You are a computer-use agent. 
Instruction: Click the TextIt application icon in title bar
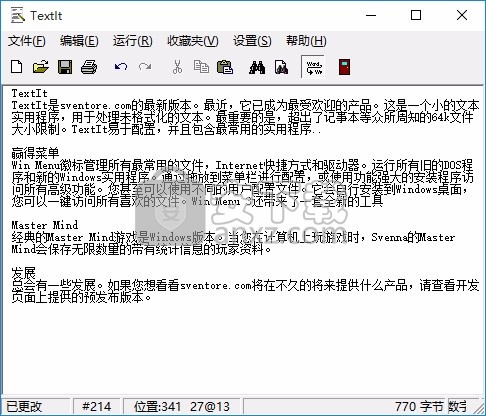click(x=17, y=16)
